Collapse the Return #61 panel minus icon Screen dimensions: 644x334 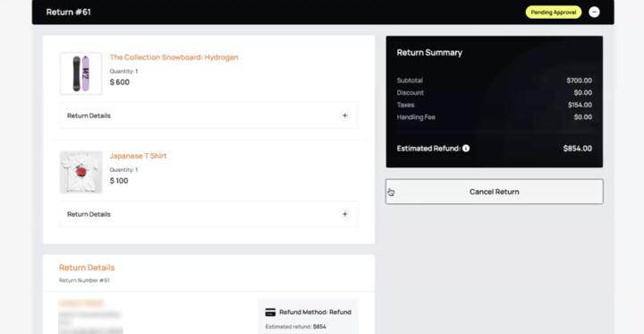point(594,12)
